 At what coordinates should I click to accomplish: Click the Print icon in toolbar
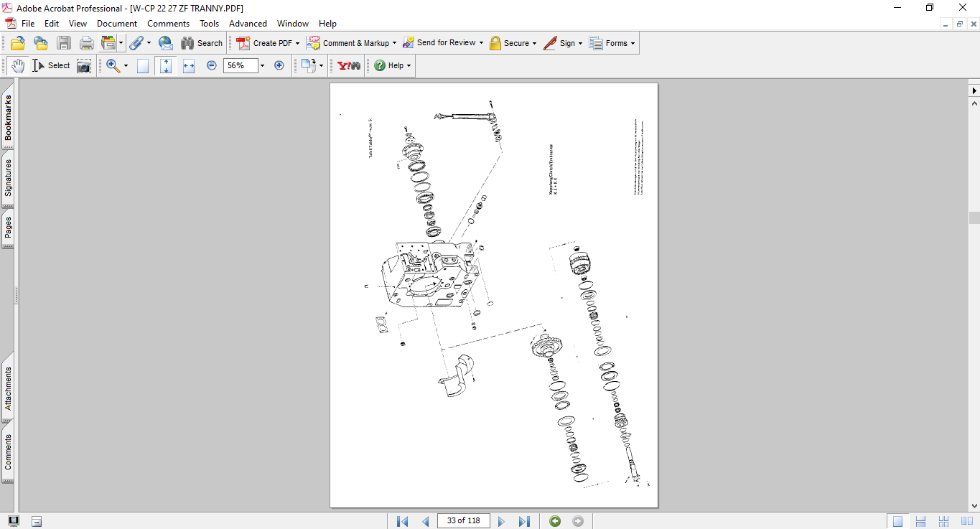click(x=87, y=43)
